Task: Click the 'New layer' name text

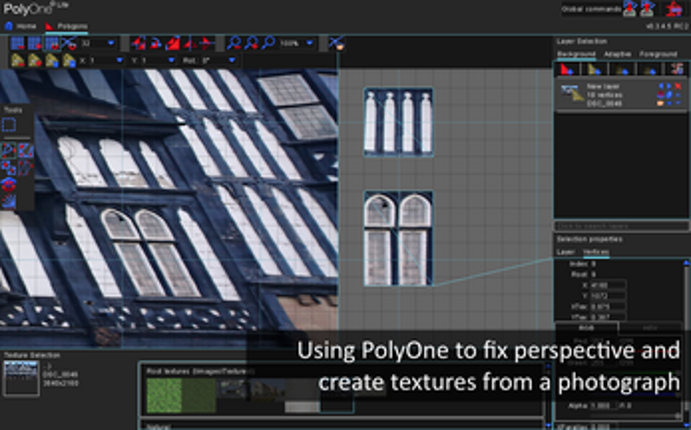Action: 603,86
